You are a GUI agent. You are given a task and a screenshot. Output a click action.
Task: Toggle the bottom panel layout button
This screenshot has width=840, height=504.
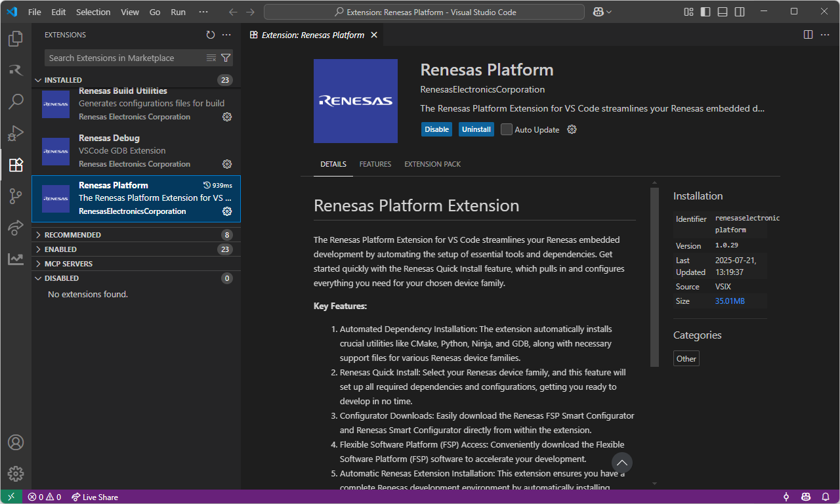(723, 12)
